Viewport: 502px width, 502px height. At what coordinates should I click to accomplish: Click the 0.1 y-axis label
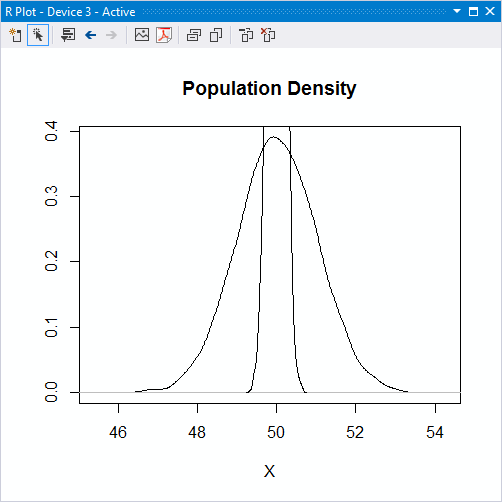coord(51,327)
